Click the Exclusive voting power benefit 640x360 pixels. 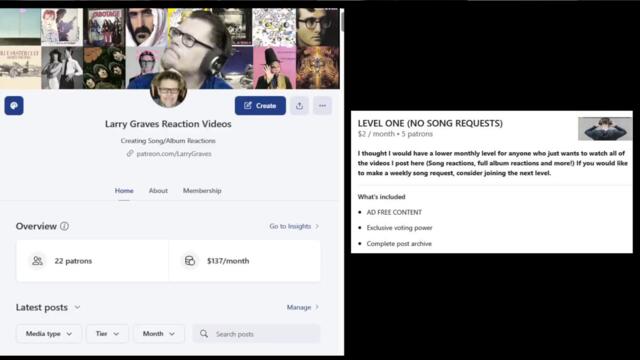point(399,228)
